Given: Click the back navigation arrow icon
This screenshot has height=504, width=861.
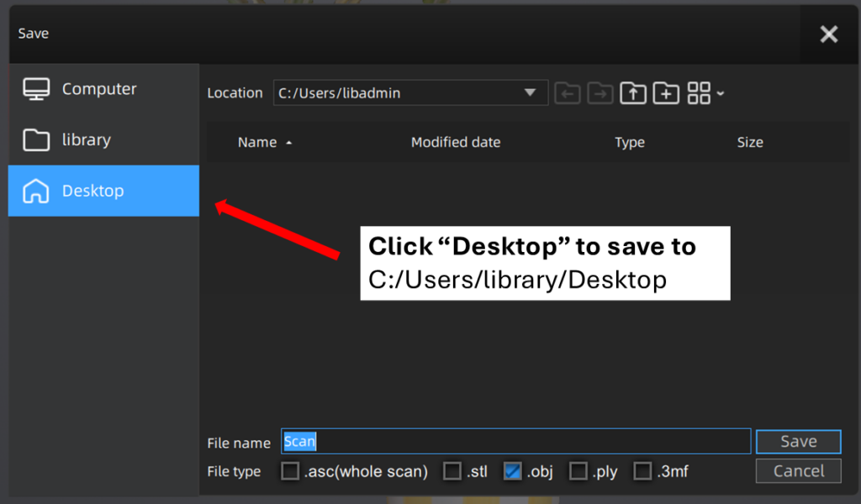Looking at the screenshot, I should [568, 93].
